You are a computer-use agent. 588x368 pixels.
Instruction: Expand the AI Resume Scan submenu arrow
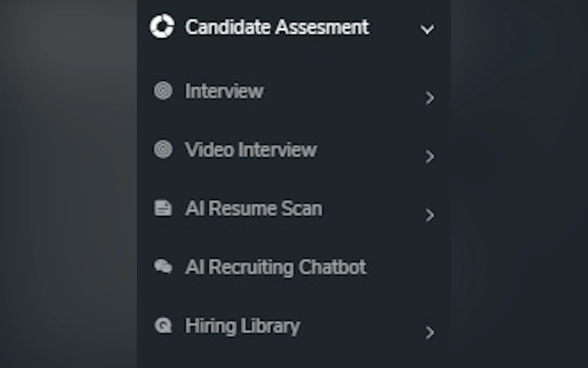(430, 215)
